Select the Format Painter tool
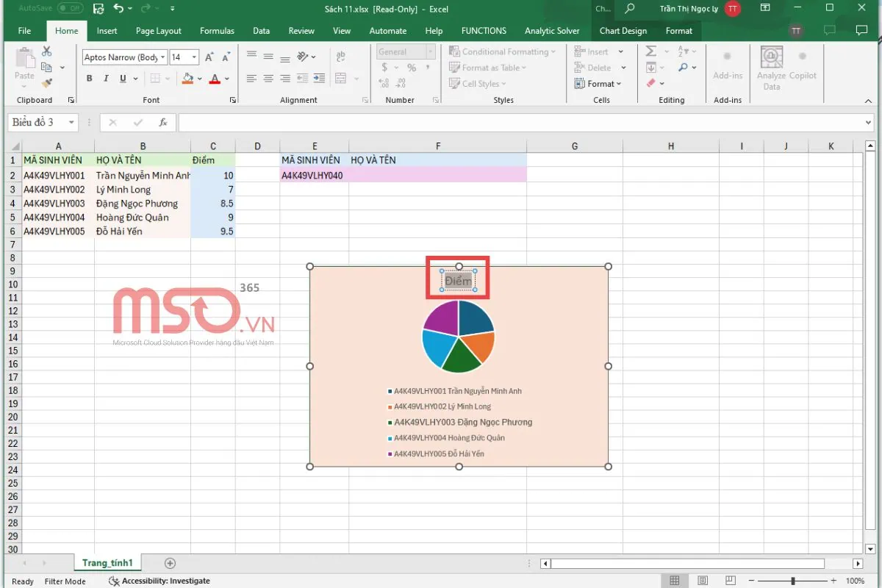Image resolution: width=882 pixels, height=588 pixels. [x=47, y=80]
